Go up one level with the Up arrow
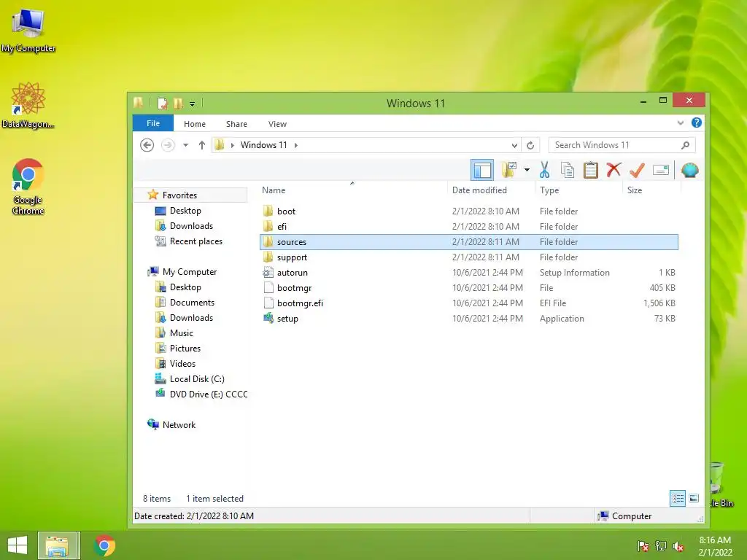The height and width of the screenshot is (560, 747). pos(202,145)
